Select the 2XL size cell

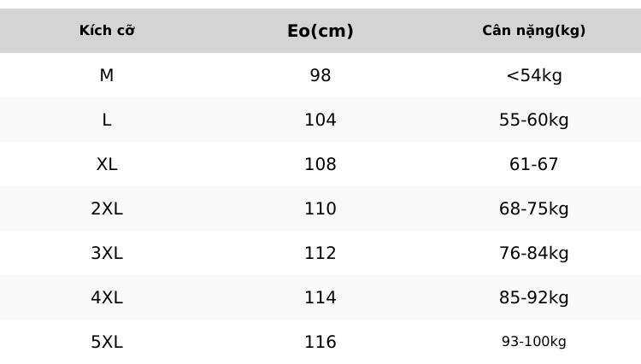tap(107, 208)
